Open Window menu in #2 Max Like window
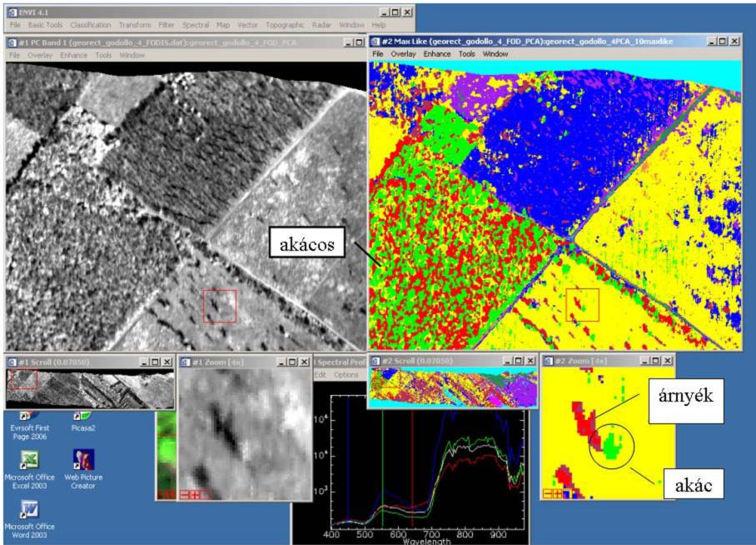This screenshot has width=756, height=545. [x=495, y=54]
